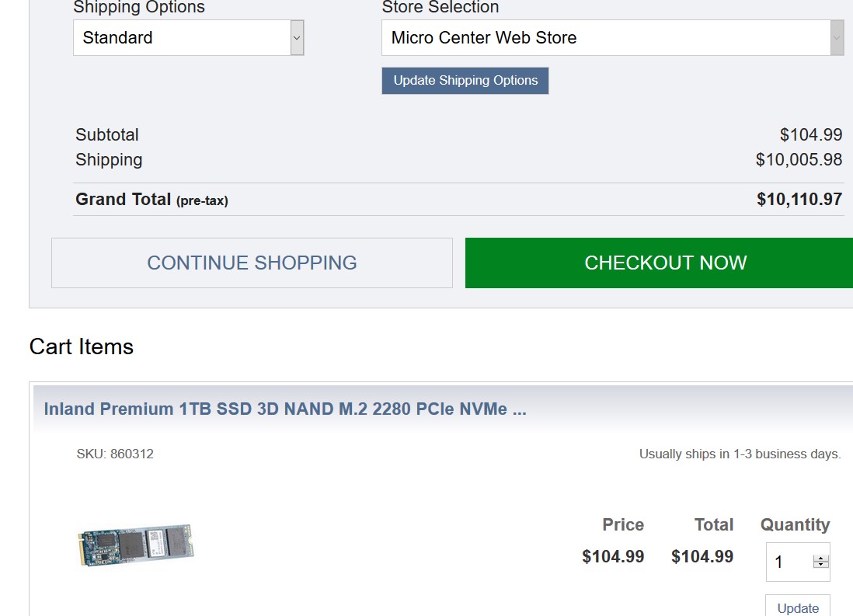Click the Shipping Options dropdown arrow
The width and height of the screenshot is (853, 616).
[x=297, y=37]
